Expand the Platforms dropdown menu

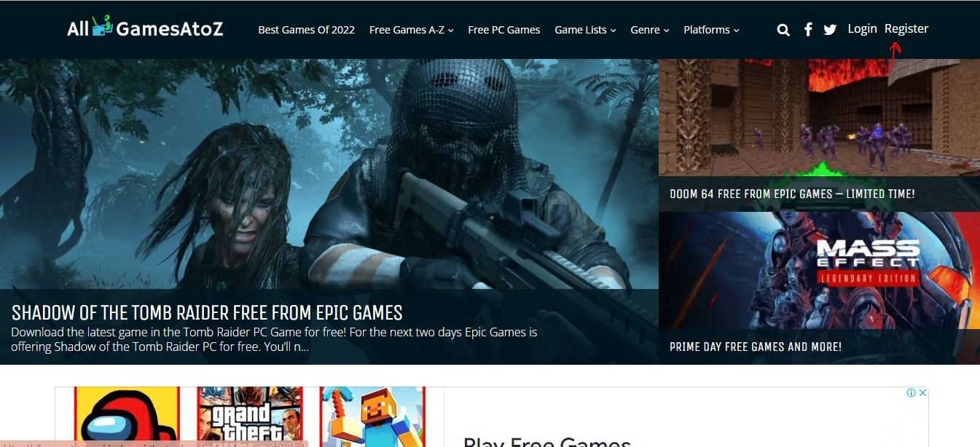pyautogui.click(x=711, y=30)
